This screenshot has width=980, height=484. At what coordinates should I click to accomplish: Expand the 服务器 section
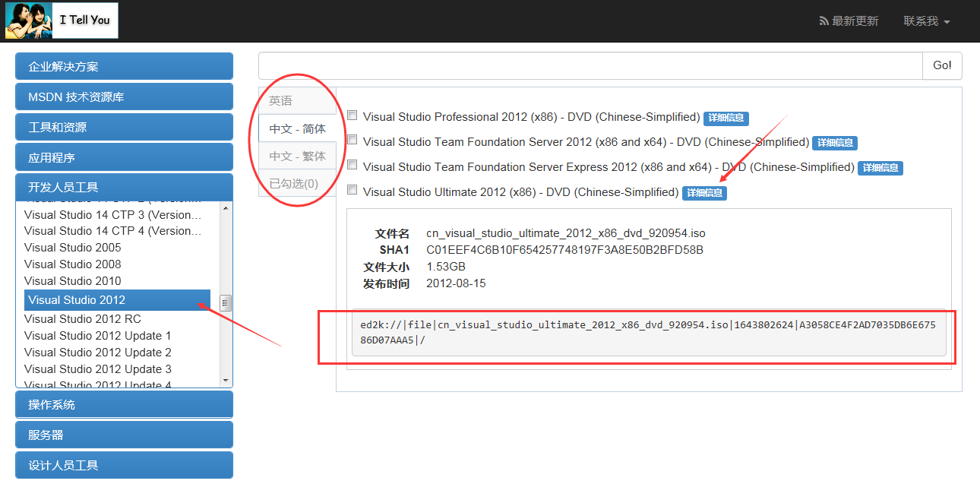point(124,435)
